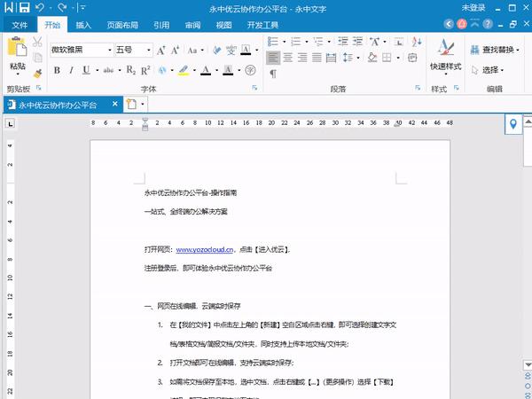Toggle the ruler tab-type L selector
Viewport: 532px width, 399px height.
click(x=11, y=123)
